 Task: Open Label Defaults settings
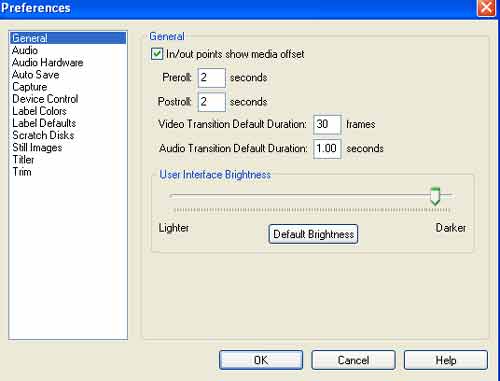44,123
